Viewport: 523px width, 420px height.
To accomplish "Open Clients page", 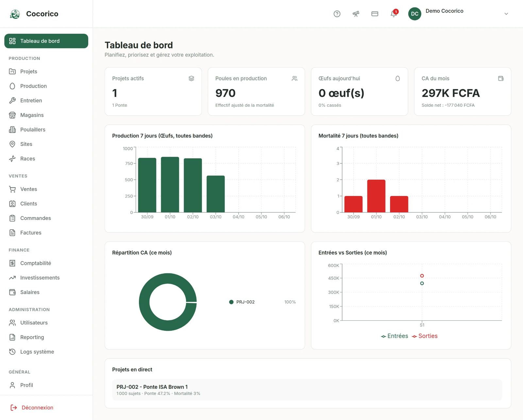I will [x=46, y=204].
